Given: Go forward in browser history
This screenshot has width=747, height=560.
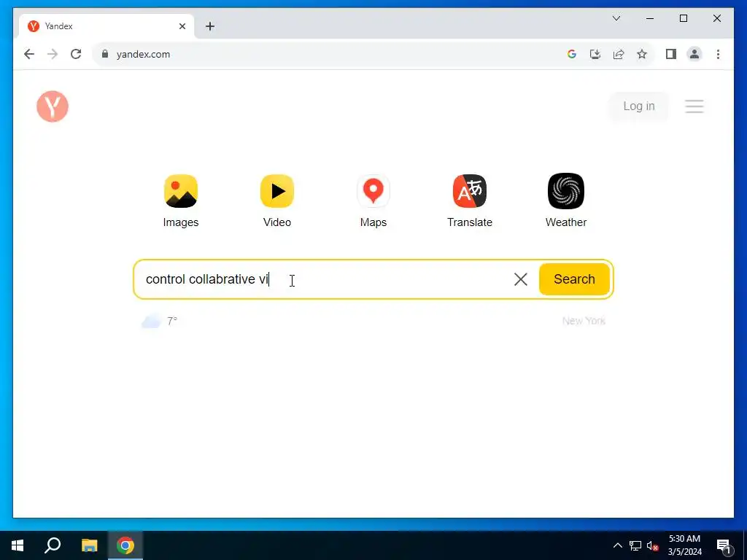Looking at the screenshot, I should pos(53,54).
